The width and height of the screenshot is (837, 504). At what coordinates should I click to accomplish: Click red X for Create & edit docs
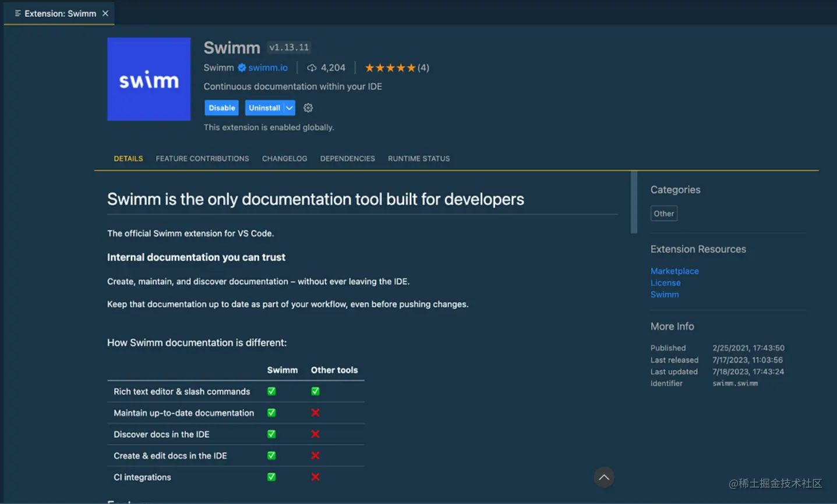(315, 456)
